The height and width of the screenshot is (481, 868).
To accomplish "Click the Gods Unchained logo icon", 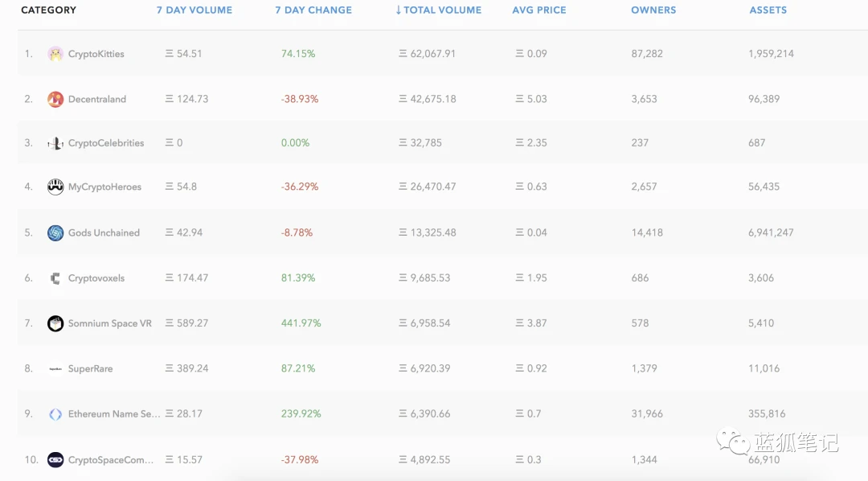I will coord(55,232).
